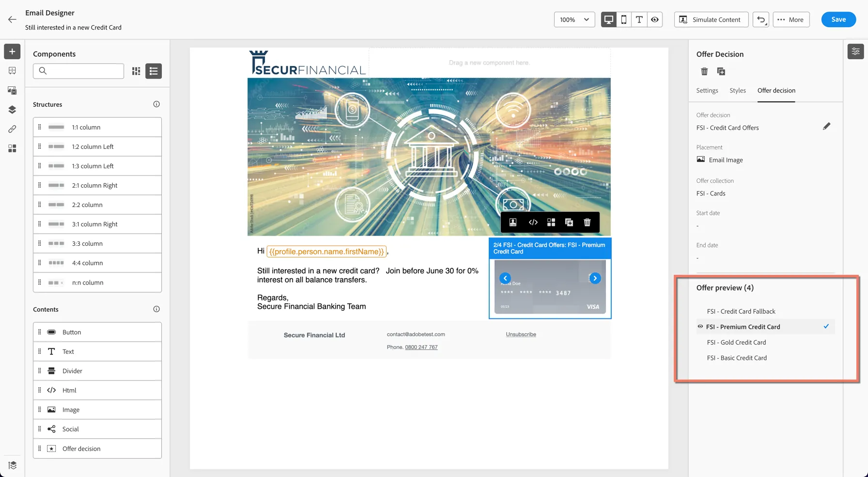
Task: Select the Offer decision content component
Action: (x=97, y=448)
